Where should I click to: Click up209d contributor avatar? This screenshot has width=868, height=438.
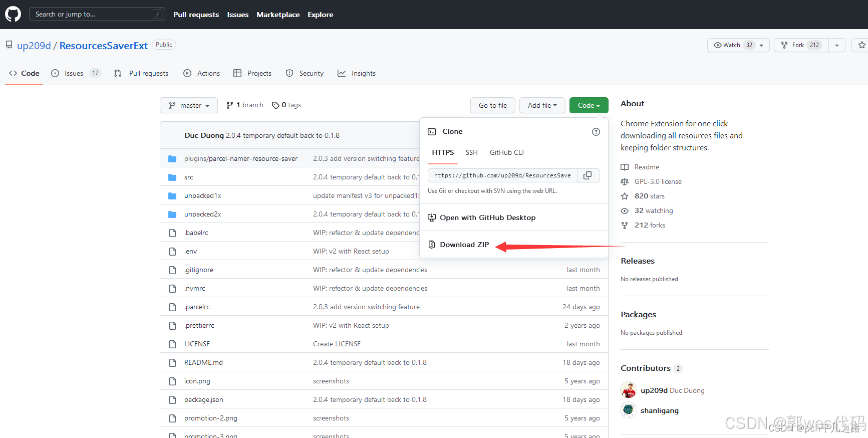[x=629, y=390]
